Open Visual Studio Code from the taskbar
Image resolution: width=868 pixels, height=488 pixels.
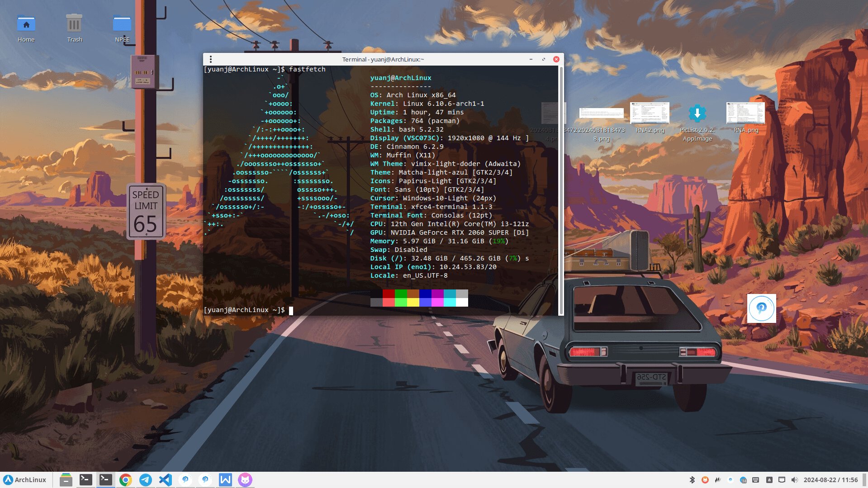166,480
